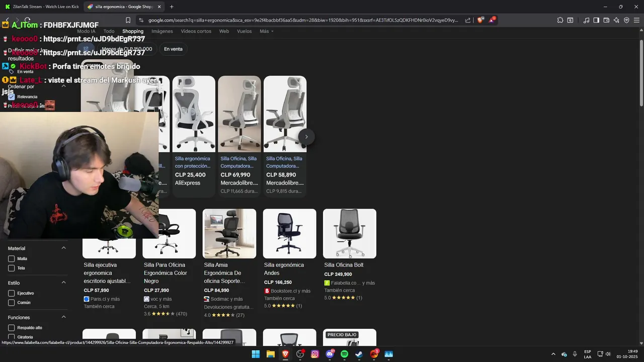The image size is (644, 362).
Task: Switch to ZilanTalk Stream Kick browser tab
Action: (x=41, y=7)
